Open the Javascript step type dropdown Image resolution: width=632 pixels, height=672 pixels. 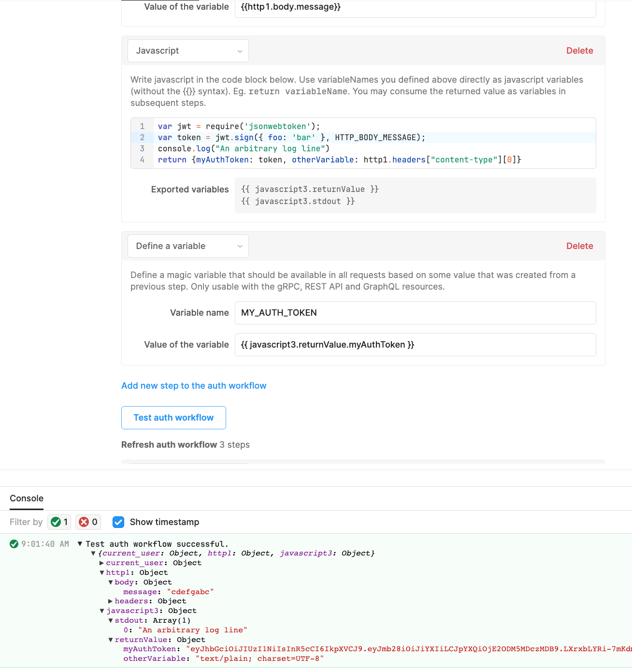point(188,51)
